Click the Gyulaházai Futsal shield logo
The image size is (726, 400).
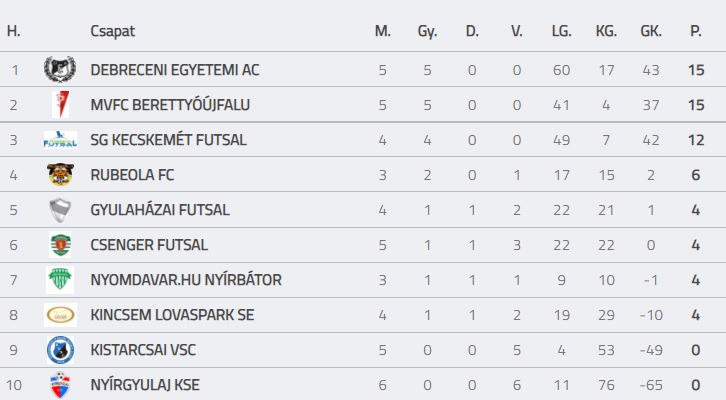pos(60,210)
